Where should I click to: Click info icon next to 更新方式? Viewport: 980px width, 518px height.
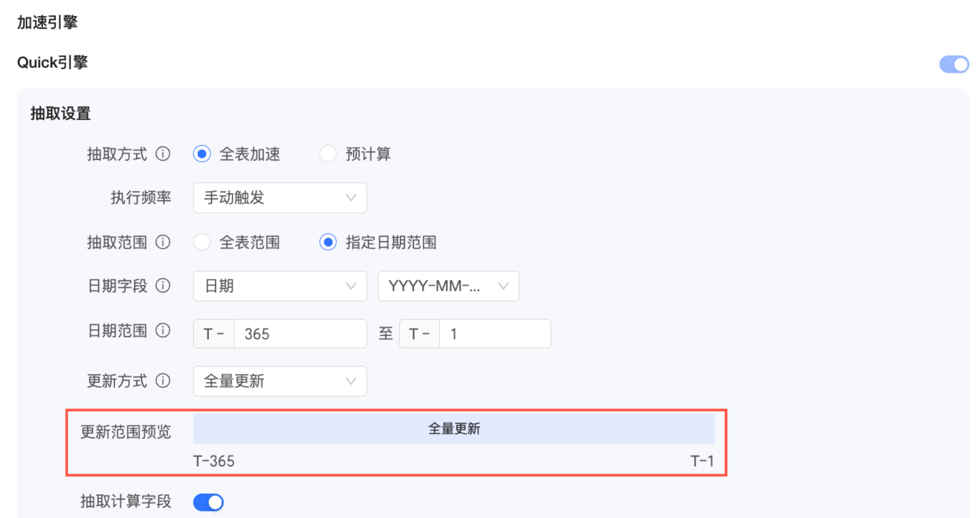tap(163, 381)
